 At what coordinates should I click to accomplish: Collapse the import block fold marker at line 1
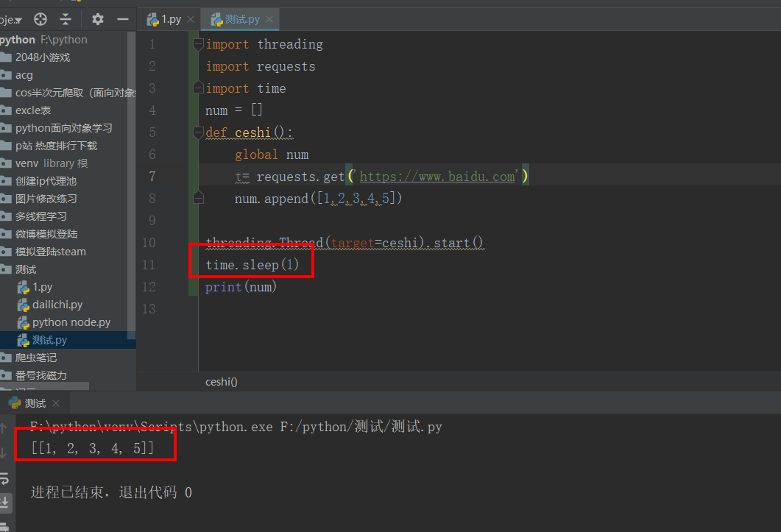(197, 44)
